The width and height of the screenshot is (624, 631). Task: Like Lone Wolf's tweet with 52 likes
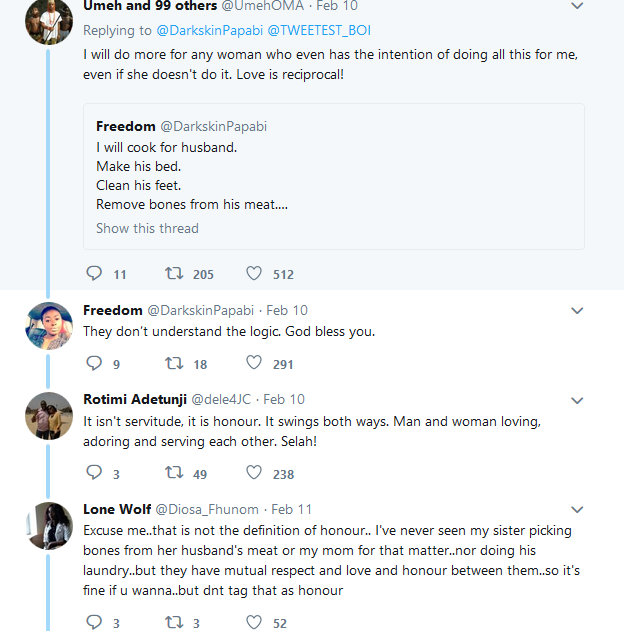point(254,622)
